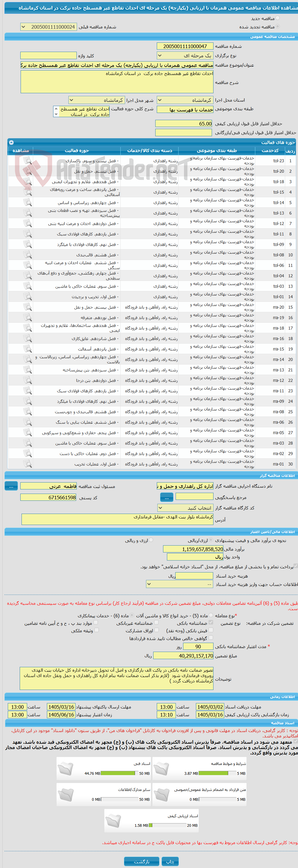The image size is (298, 868).
Task: Open view icon for row rra-20
Action: point(27,307)
